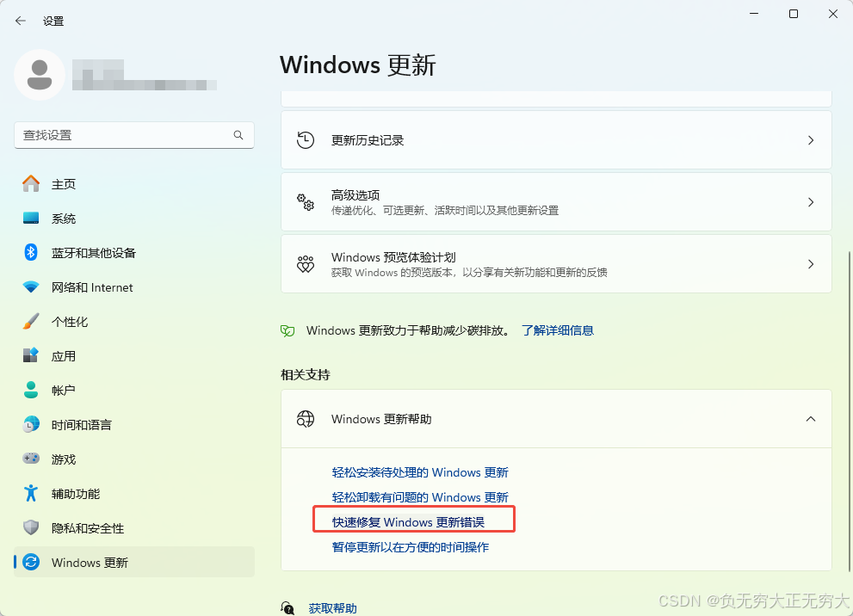Open 高级选项 via its right chevron

pyautogui.click(x=811, y=202)
